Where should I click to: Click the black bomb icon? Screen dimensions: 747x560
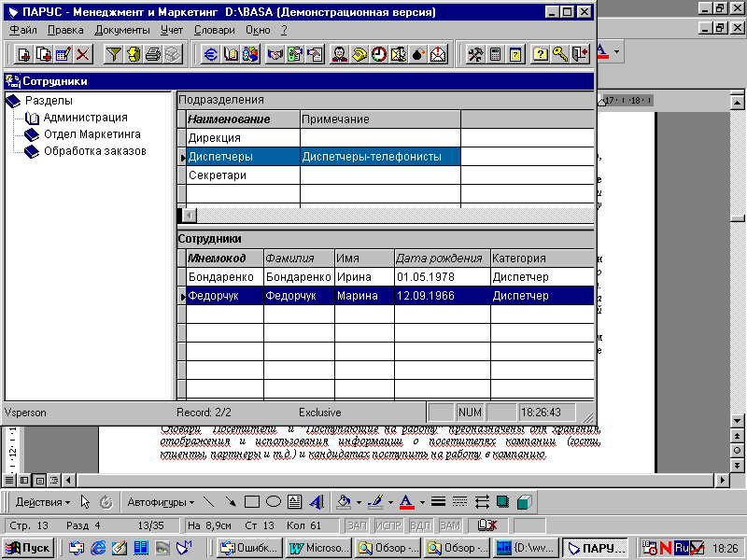point(418,54)
